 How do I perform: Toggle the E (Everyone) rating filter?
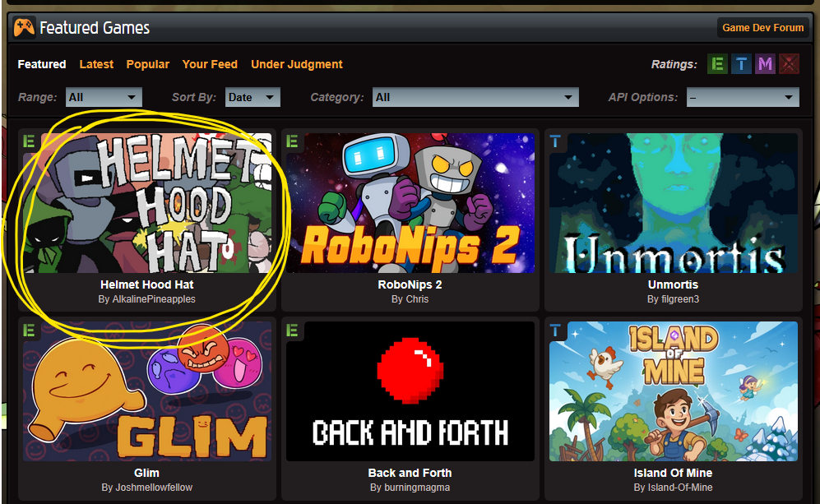click(717, 64)
